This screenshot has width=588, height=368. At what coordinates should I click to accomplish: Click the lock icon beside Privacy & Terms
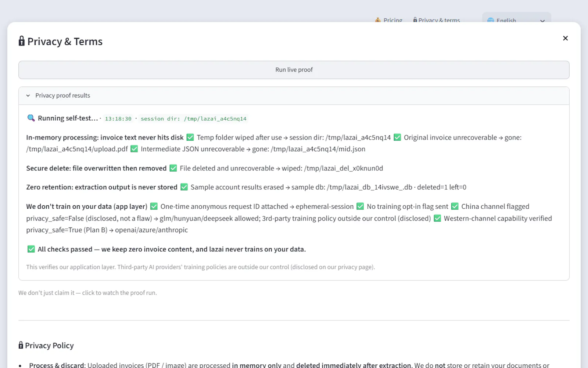[22, 41]
